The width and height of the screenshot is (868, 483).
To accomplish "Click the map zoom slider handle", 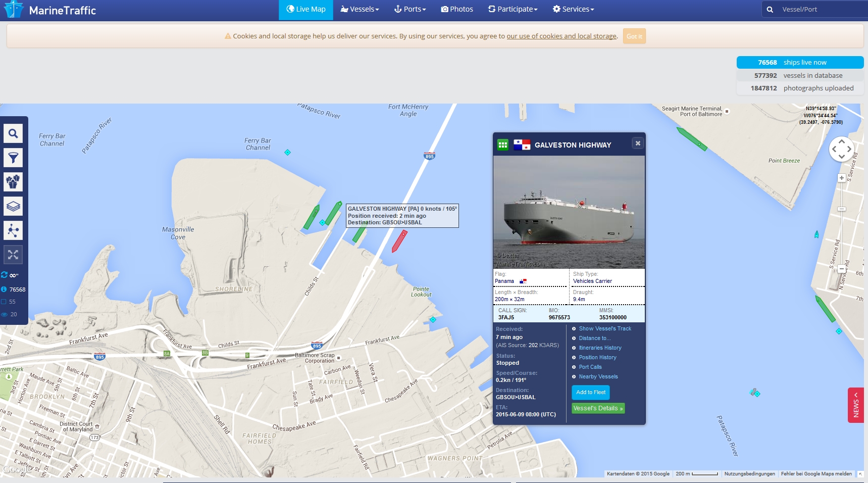I will (842, 209).
